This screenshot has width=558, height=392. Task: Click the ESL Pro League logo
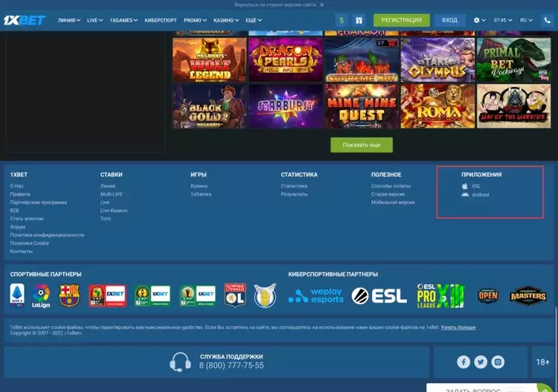[440, 296]
